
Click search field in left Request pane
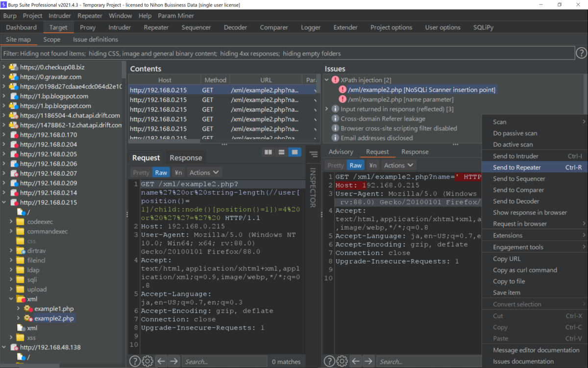(224, 362)
